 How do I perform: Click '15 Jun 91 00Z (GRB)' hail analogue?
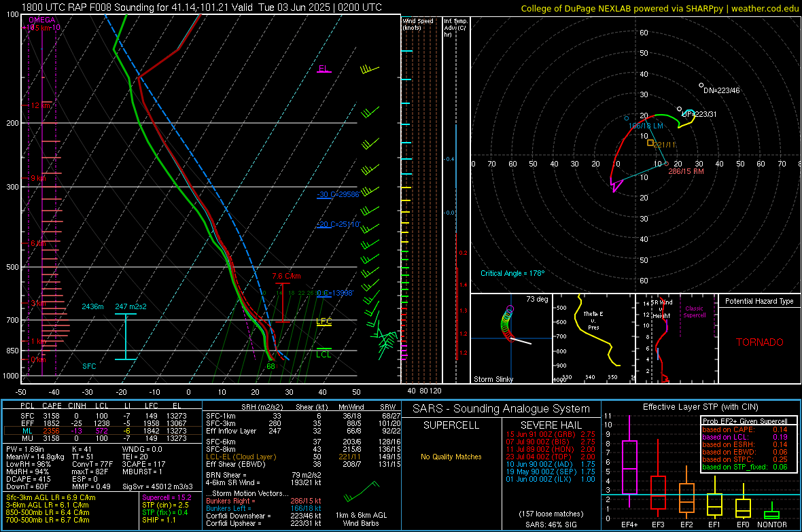coord(540,434)
